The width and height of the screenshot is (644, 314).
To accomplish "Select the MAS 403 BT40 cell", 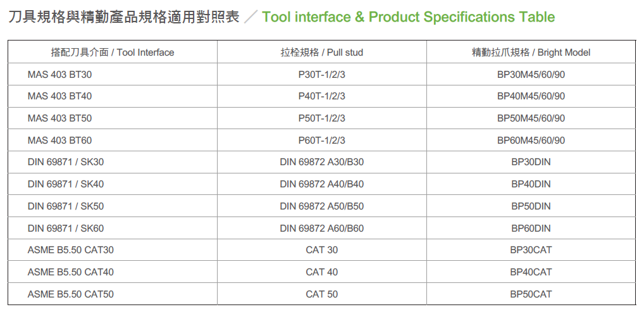I will [x=59, y=96].
